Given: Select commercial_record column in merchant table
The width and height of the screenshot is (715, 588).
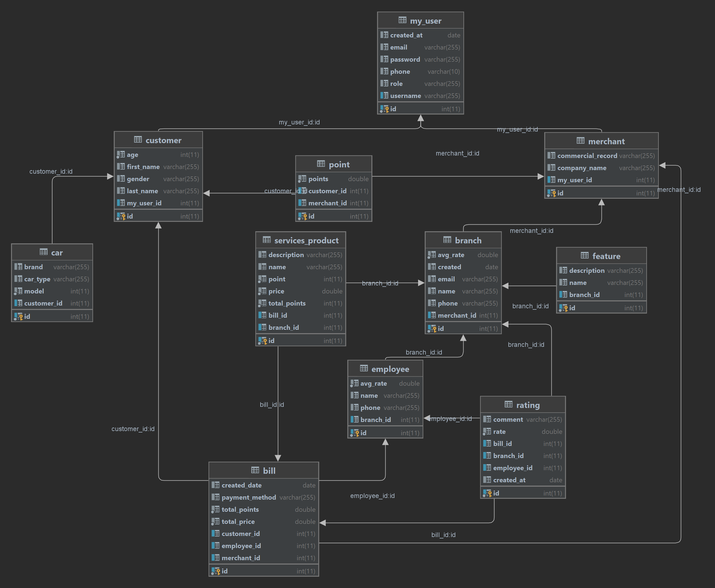Looking at the screenshot, I should coord(587,156).
